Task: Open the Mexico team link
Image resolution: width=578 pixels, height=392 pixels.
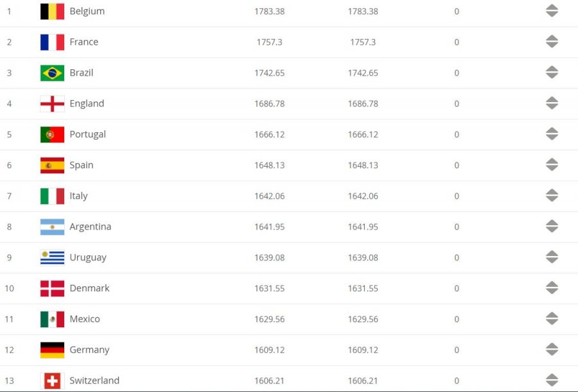Action: pos(85,319)
